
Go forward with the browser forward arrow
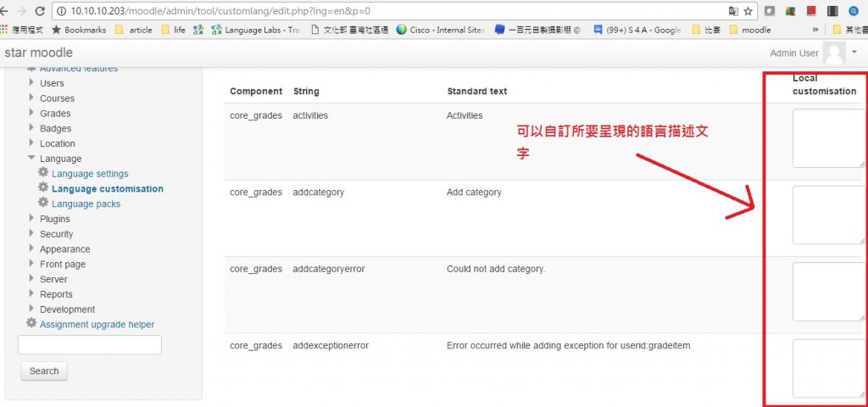point(21,10)
